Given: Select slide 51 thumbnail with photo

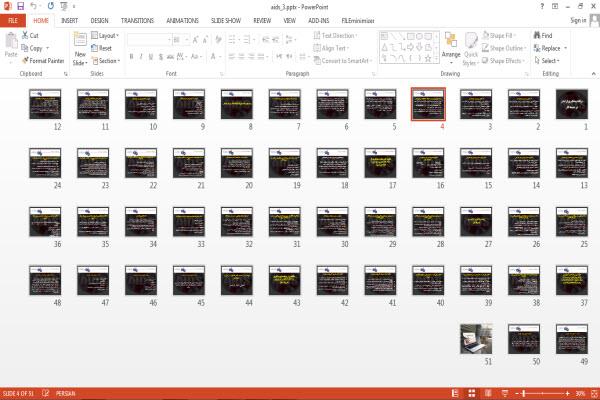Looking at the screenshot, I should [x=476, y=339].
